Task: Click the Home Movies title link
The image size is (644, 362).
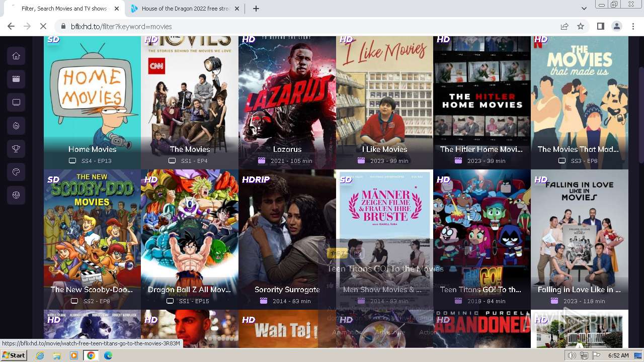Action: 92,149
